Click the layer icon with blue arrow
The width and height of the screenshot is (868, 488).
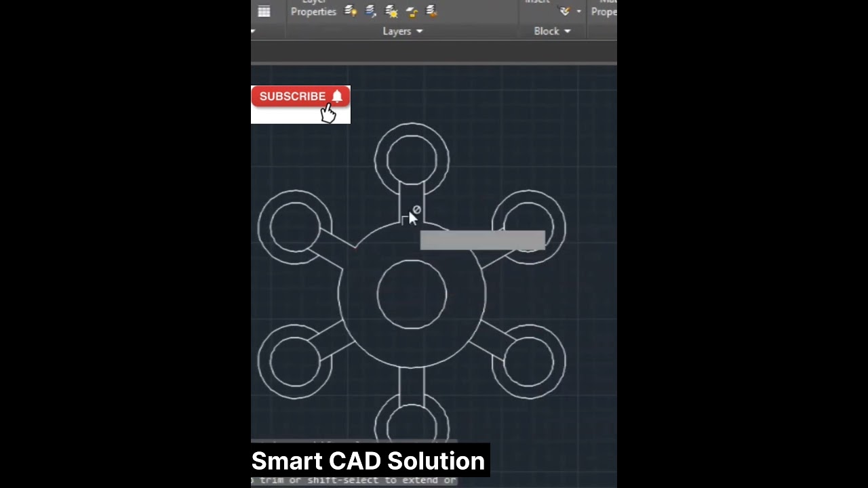[370, 11]
